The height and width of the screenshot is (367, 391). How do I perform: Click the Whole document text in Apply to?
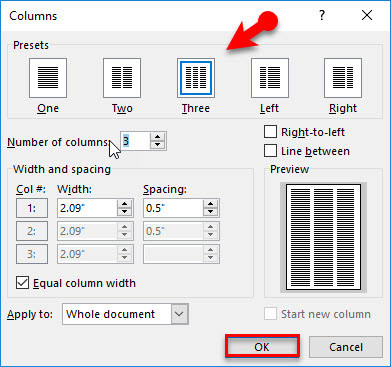tap(111, 314)
